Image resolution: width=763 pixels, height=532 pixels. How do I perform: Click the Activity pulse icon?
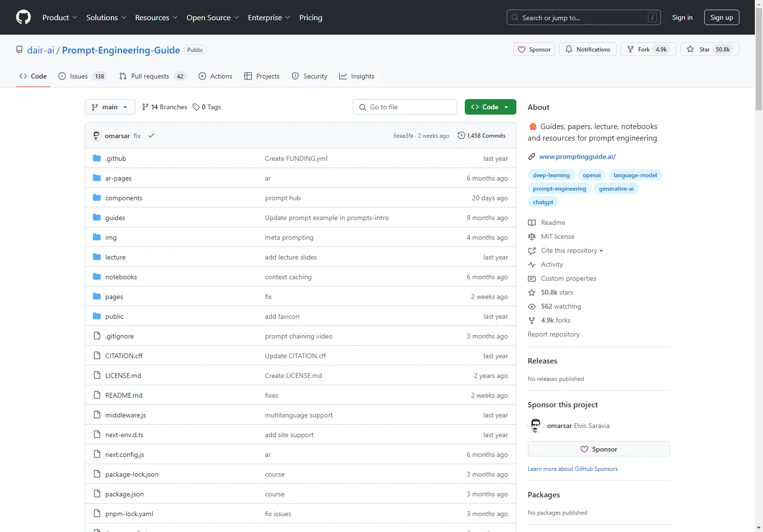pyautogui.click(x=532, y=264)
